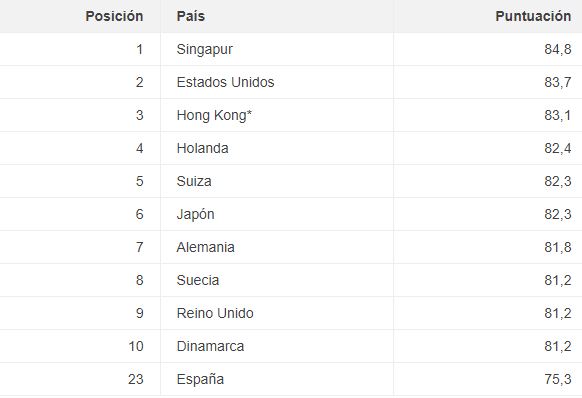Click the Posición column header

pos(114,16)
